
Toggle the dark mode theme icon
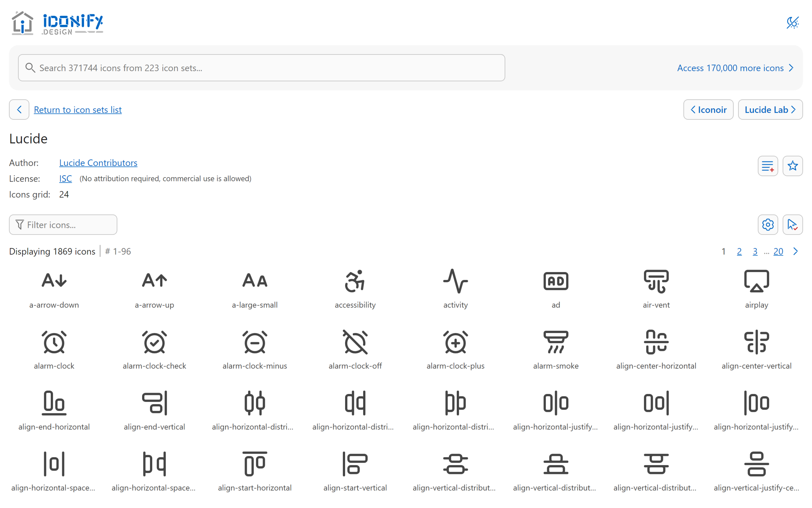[793, 23]
